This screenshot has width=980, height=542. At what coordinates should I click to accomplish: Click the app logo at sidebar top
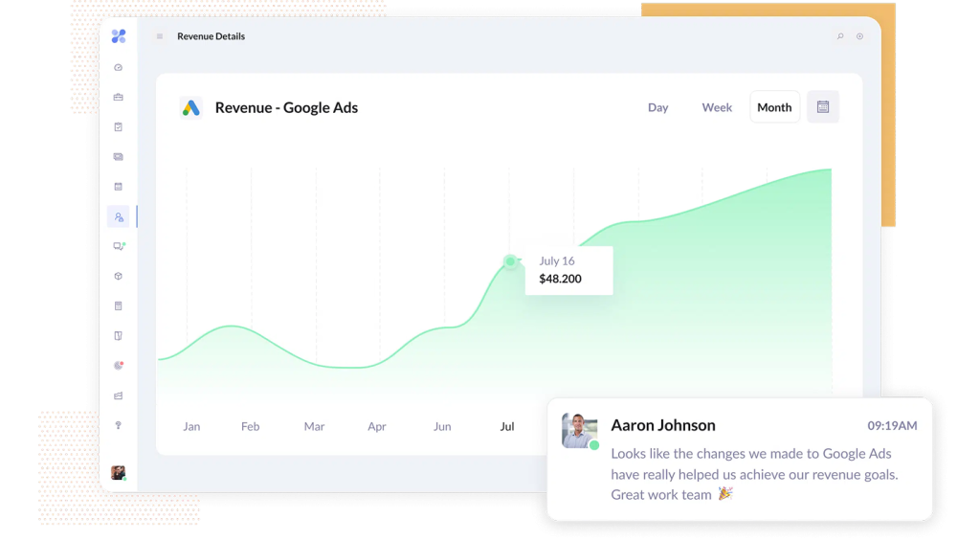coord(119,36)
